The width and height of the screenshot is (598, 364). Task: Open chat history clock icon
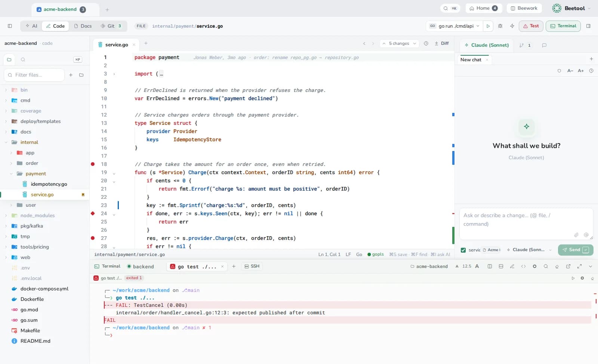(591, 71)
